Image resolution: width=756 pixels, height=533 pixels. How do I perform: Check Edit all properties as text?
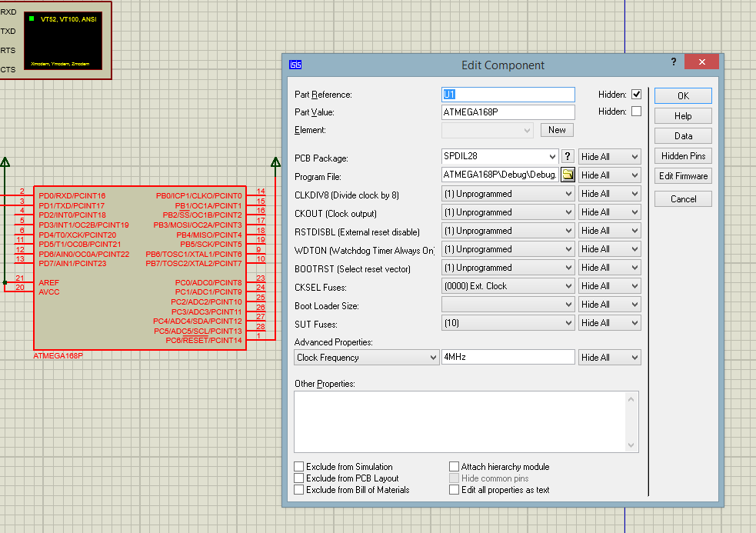(454, 489)
